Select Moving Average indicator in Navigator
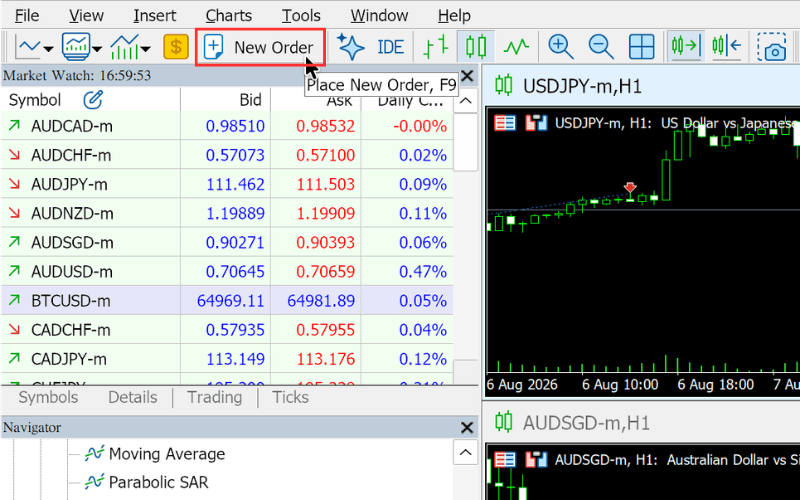800x500 pixels. click(x=166, y=454)
